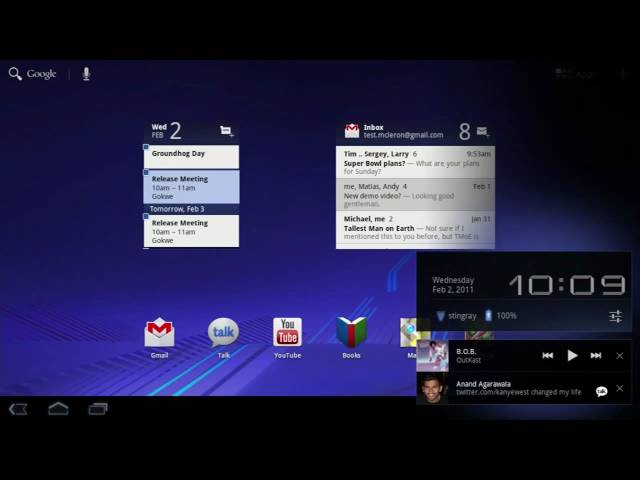The height and width of the screenshot is (480, 640).
Task: Start voice search with microphone icon
Action: [86, 74]
